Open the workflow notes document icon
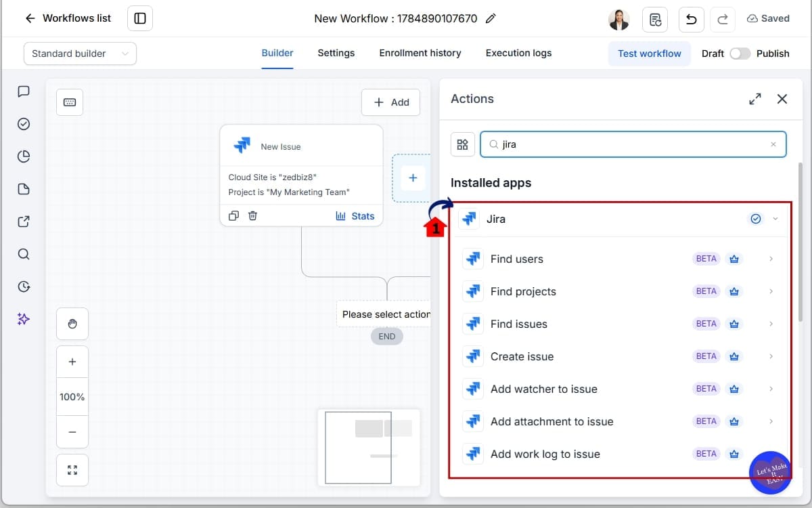Viewport: 812px width, 508px height. [655, 19]
